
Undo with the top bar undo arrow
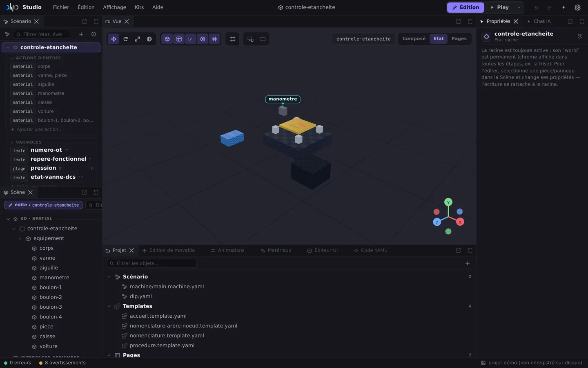coord(536,7)
